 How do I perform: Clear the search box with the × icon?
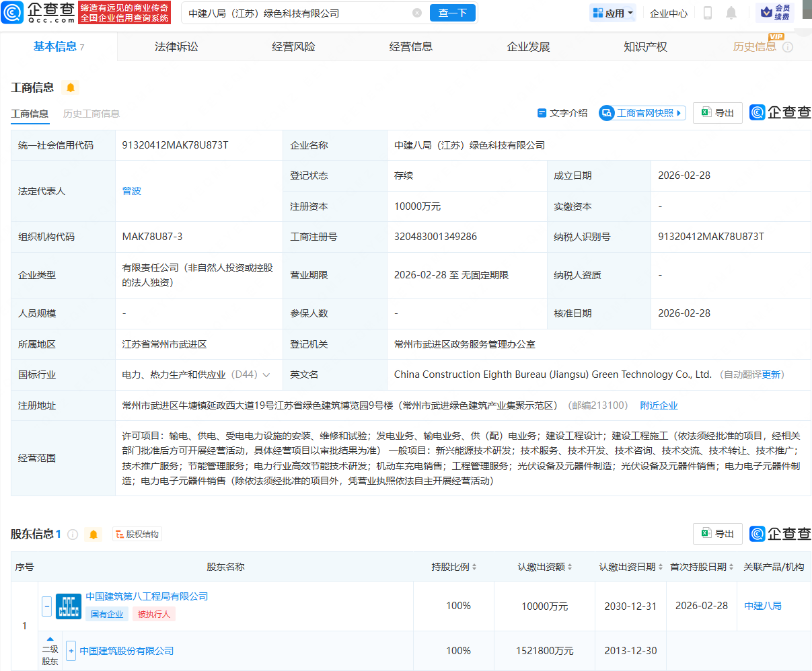coord(416,13)
